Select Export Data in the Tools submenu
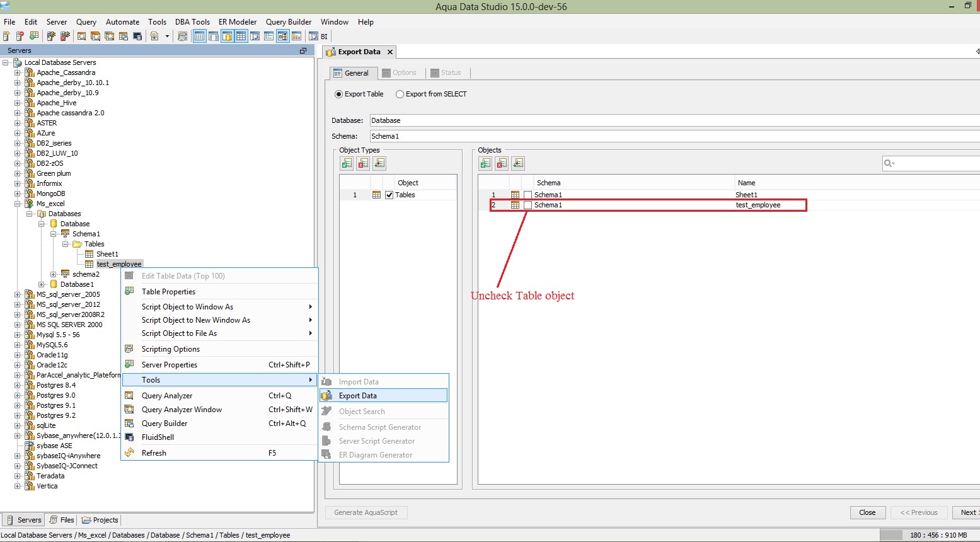Screen dimensions: 980x542 384,396
